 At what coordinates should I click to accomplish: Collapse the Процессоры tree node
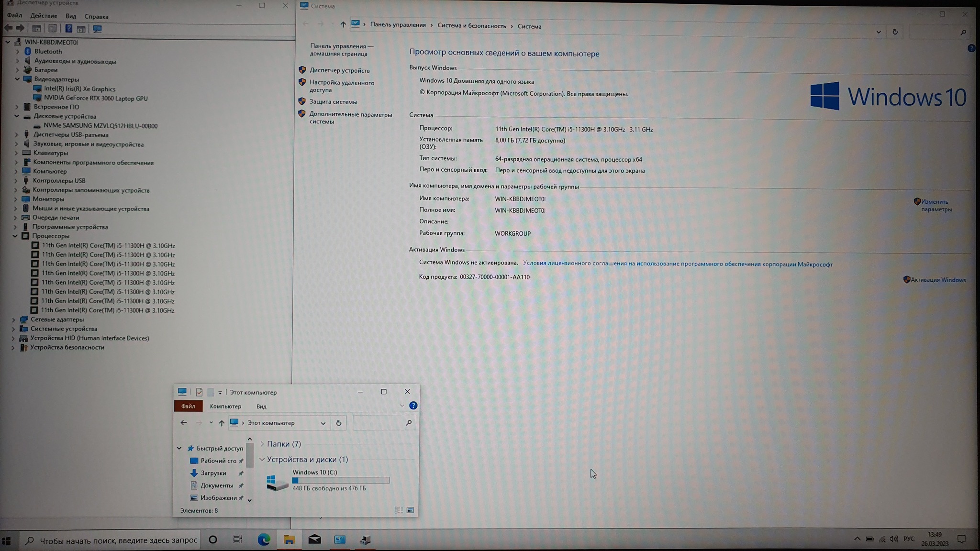[15, 236]
